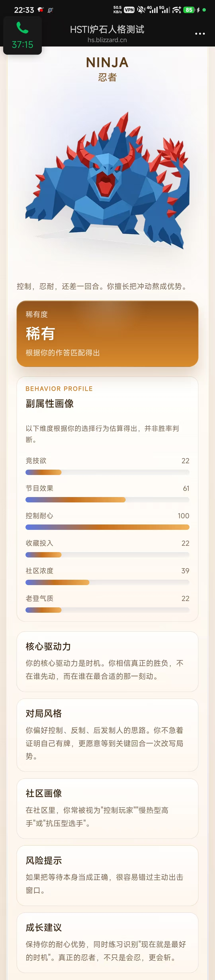Image resolution: width=215 pixels, height=980 pixels.
Task: Click the 控制耐心 progress bar
Action: 107,527
